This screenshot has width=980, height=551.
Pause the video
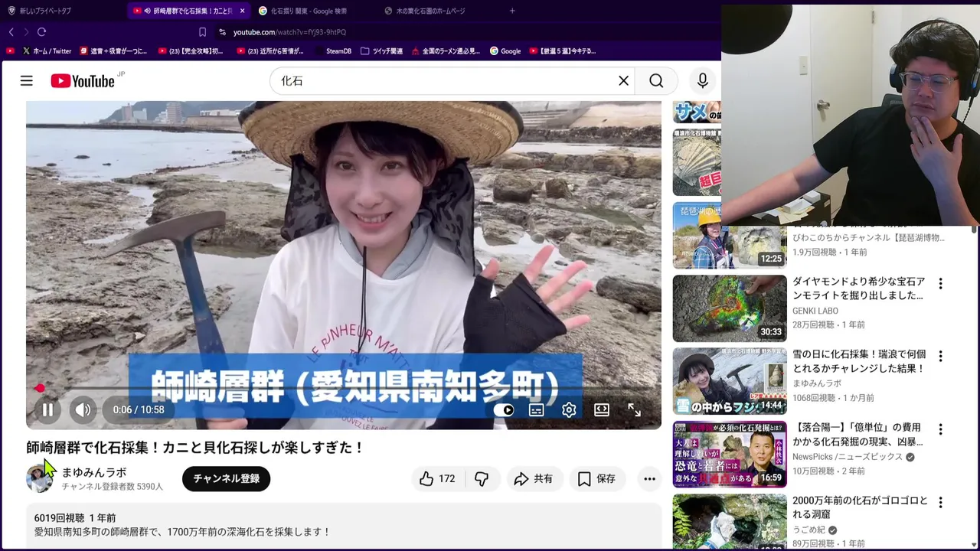tap(47, 410)
